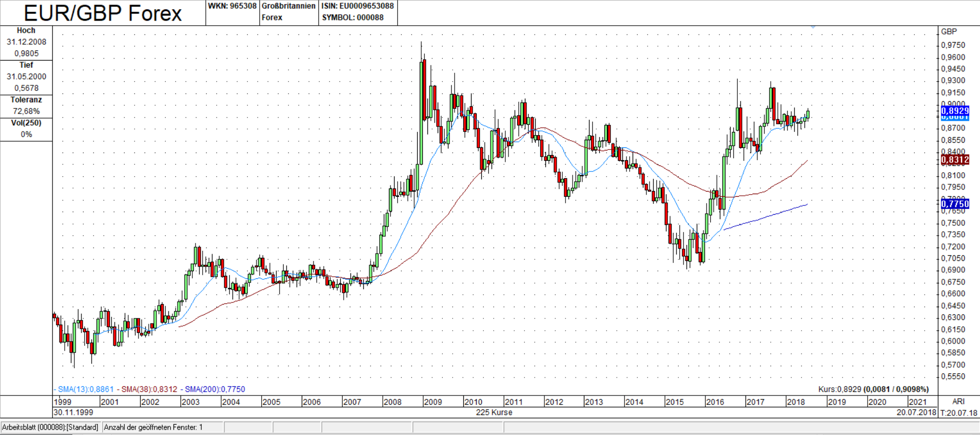Click the tolerance value 72,68%

pos(26,111)
